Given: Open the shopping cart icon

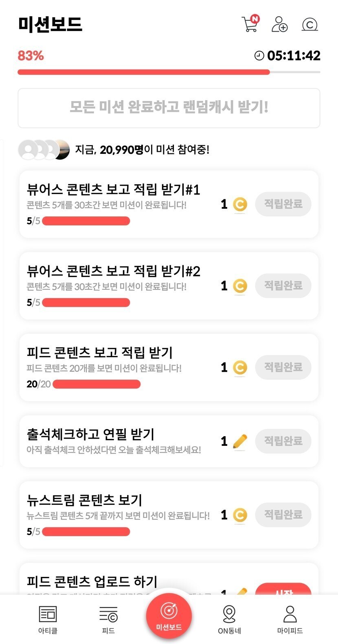Looking at the screenshot, I should pos(250,24).
